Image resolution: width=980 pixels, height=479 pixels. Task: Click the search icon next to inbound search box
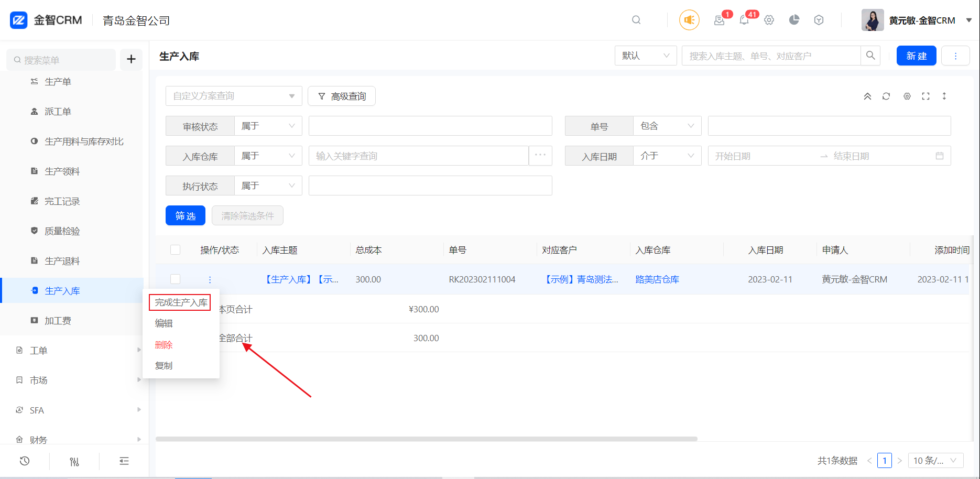(870, 56)
